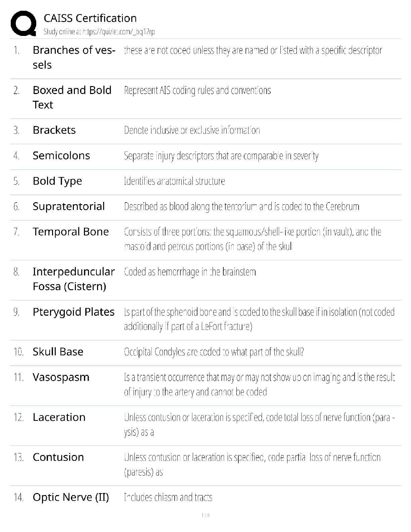This screenshot has height=532, width=411.
Task: Click the Boxed and Bold Text term
Action: 72,97
